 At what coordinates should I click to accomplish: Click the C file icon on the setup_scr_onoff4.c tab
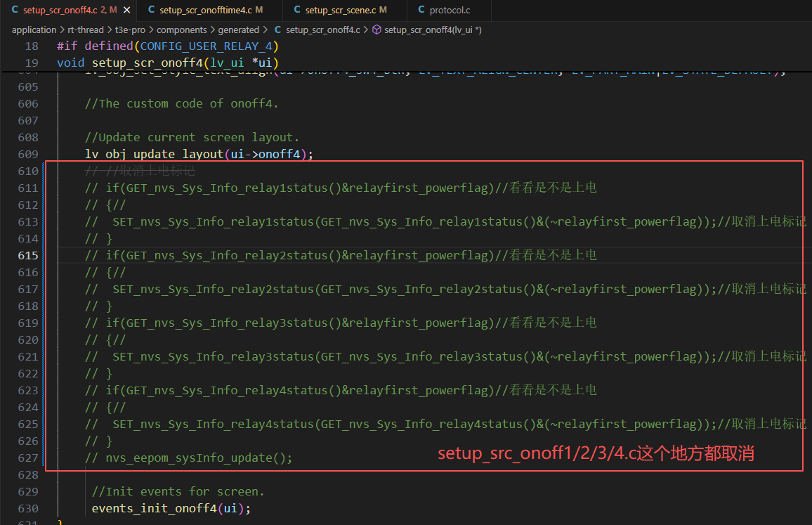tap(15, 10)
